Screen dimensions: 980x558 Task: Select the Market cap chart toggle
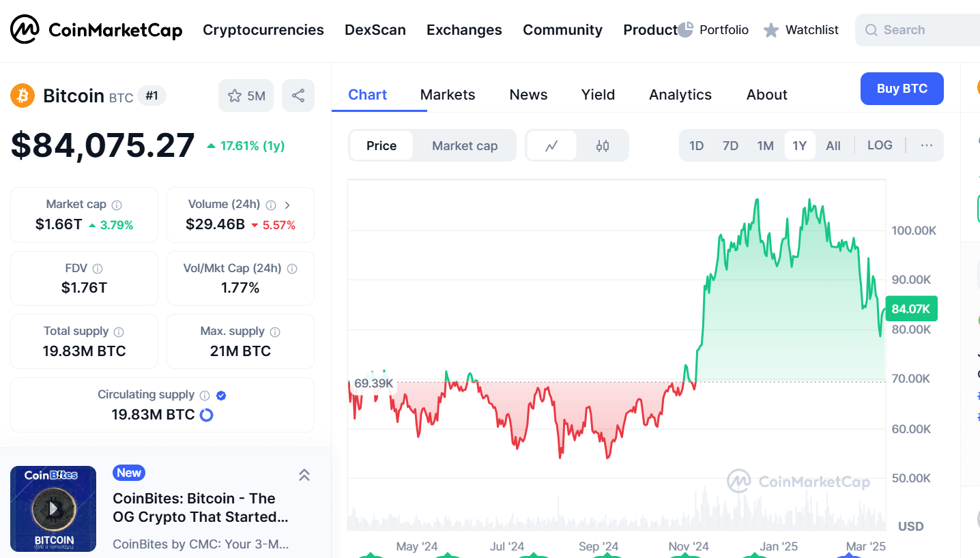465,145
